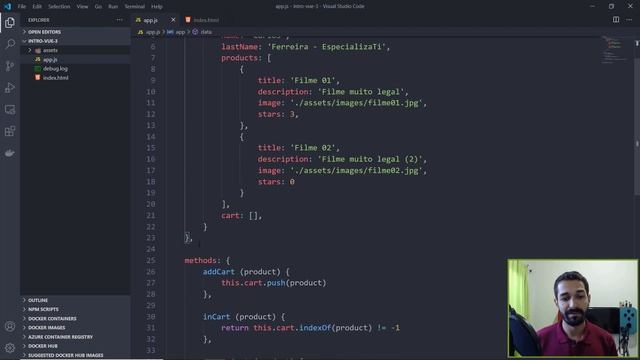Open the View menu

[82, 7]
